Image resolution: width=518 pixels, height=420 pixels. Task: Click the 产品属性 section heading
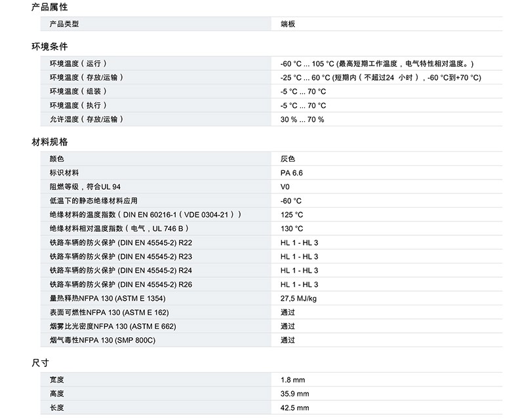50,7
